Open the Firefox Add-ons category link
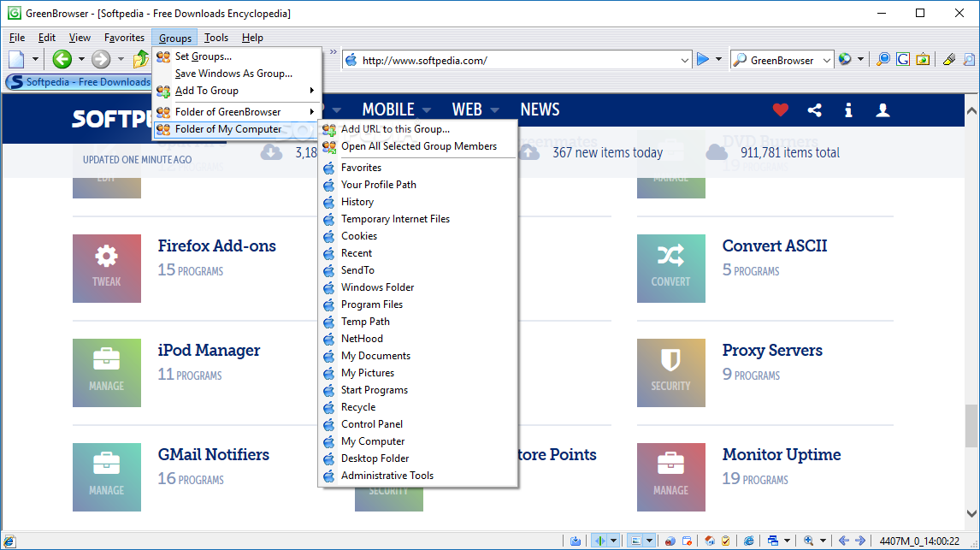The image size is (980, 550). coord(217,245)
